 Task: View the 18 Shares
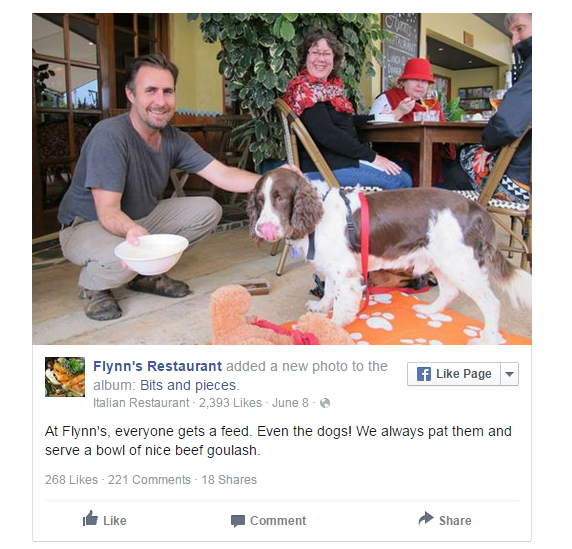click(229, 480)
